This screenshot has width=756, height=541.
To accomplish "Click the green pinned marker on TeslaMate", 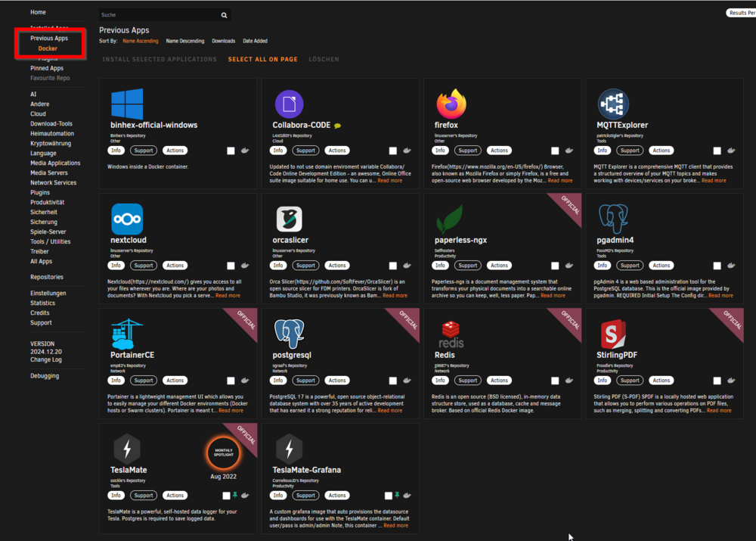I will (x=235, y=495).
